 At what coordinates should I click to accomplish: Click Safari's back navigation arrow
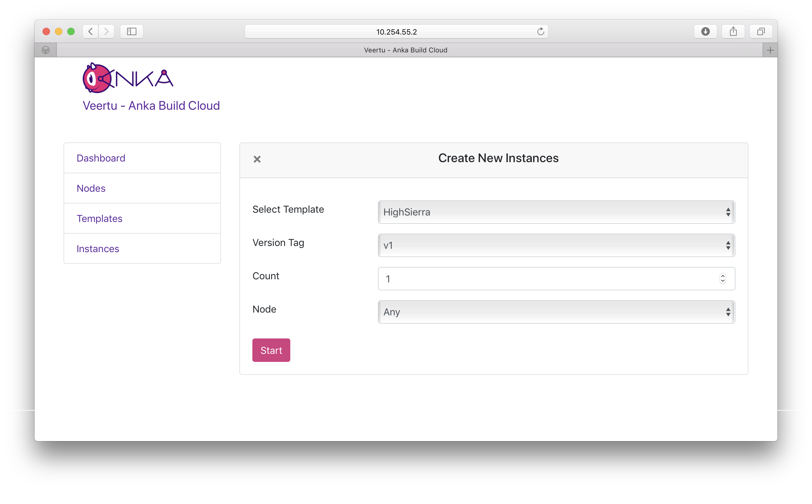tap(90, 31)
